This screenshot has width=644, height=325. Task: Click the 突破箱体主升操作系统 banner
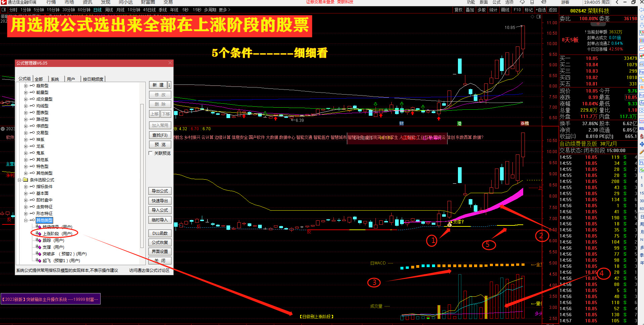(x=50, y=299)
